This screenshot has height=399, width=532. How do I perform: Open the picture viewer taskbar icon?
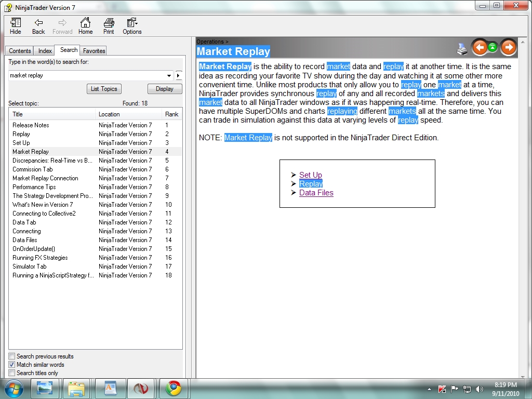pyautogui.click(x=45, y=389)
